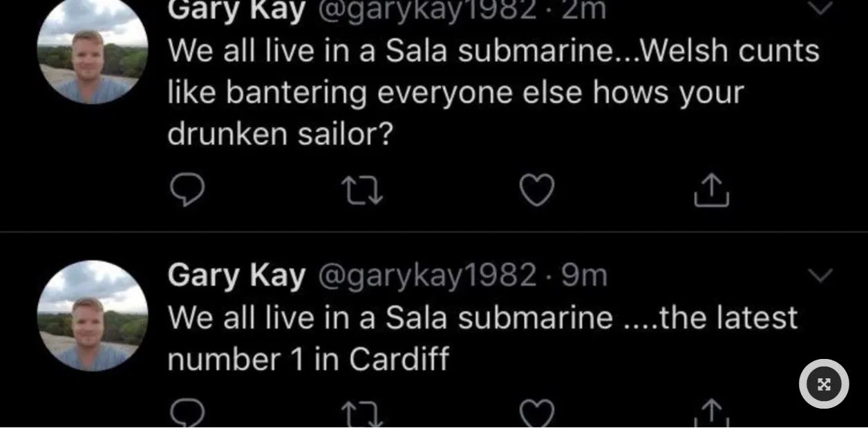Reply to the 2m-old drunken sailor tweet
The image size is (868, 428).
pyautogui.click(x=186, y=190)
